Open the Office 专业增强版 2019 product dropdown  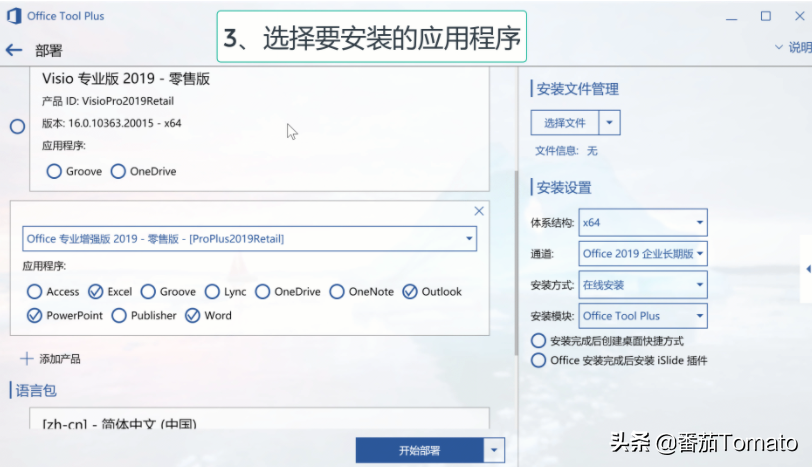point(249,239)
